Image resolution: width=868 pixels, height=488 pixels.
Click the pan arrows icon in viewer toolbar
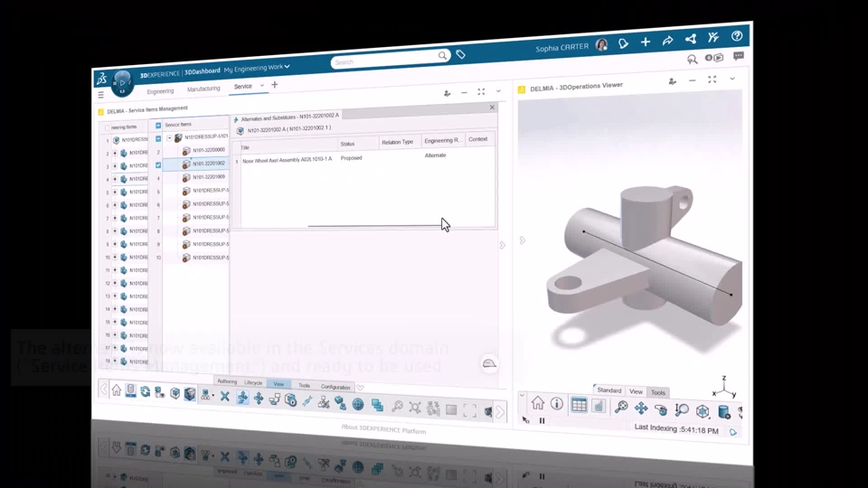[x=641, y=408]
